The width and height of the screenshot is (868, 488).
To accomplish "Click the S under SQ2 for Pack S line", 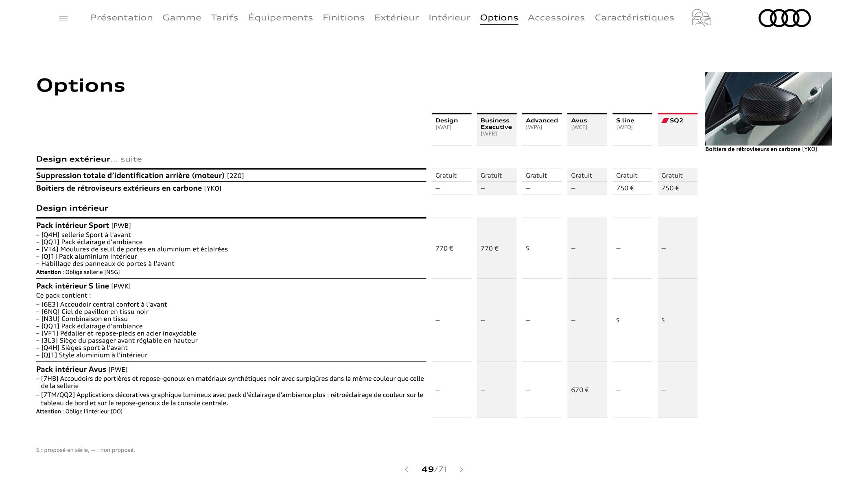I will [663, 320].
